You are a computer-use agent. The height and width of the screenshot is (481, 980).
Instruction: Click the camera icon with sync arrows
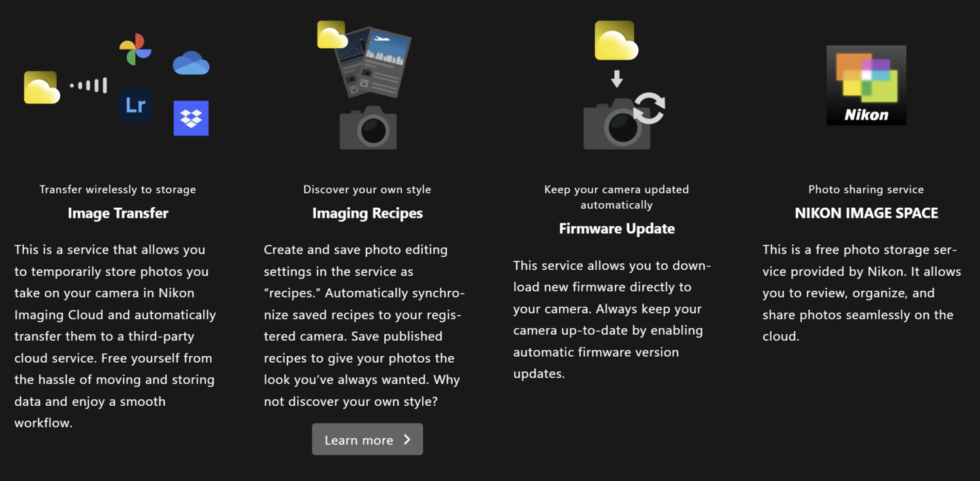(x=623, y=121)
